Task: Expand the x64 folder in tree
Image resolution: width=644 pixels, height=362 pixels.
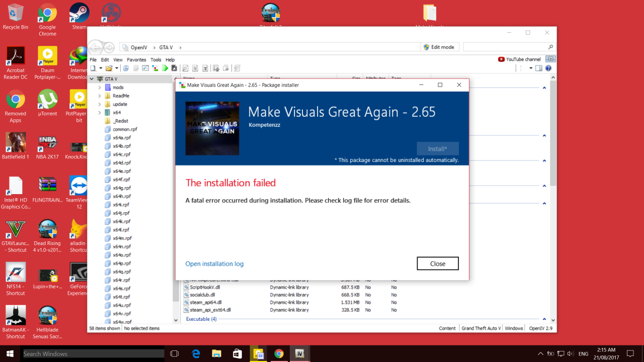Action: [100, 113]
